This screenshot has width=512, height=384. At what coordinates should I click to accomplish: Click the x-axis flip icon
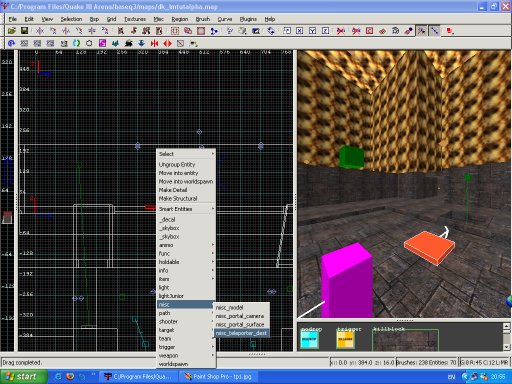[x=40, y=31]
